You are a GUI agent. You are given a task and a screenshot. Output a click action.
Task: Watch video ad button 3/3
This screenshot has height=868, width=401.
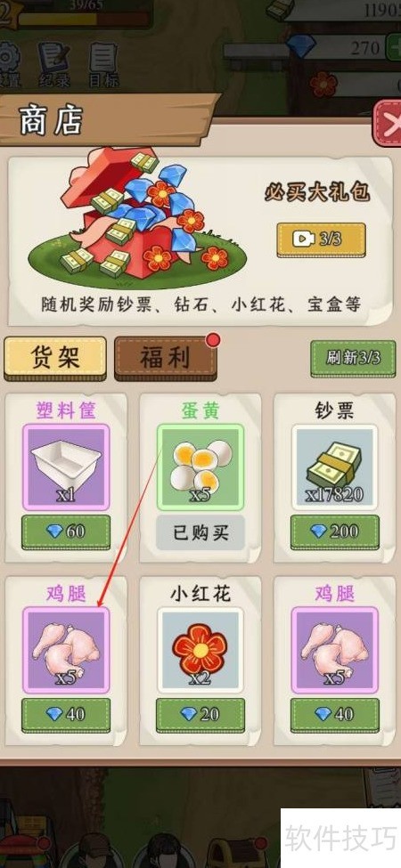(321, 239)
